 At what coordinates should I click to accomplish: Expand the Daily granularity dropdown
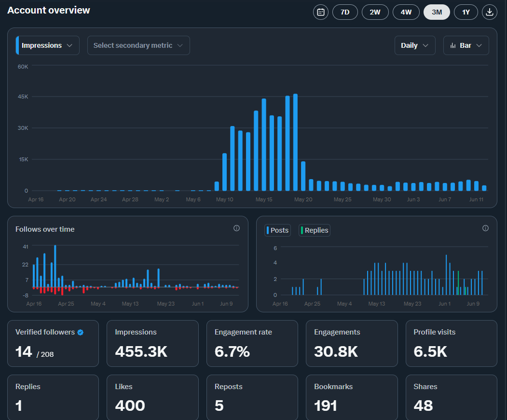415,45
